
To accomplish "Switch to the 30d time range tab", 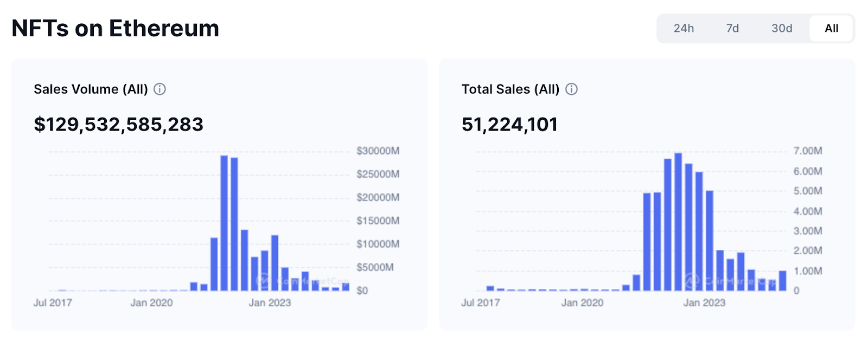I will pos(782,28).
